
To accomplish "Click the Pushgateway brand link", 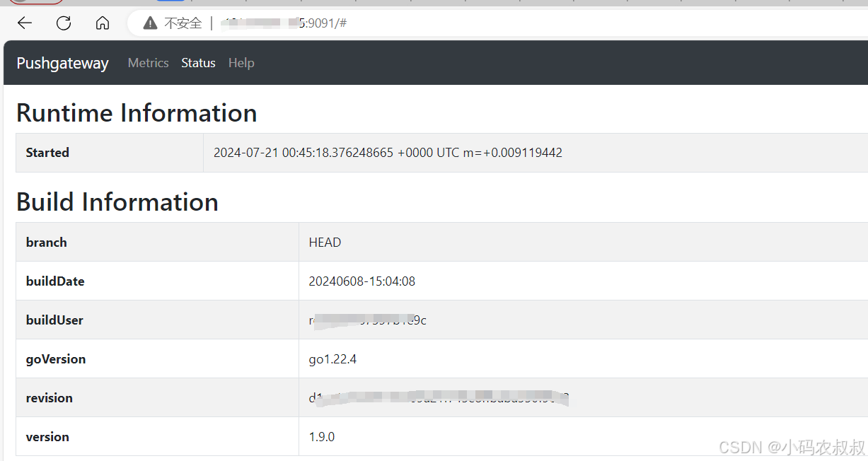I will 62,63.
